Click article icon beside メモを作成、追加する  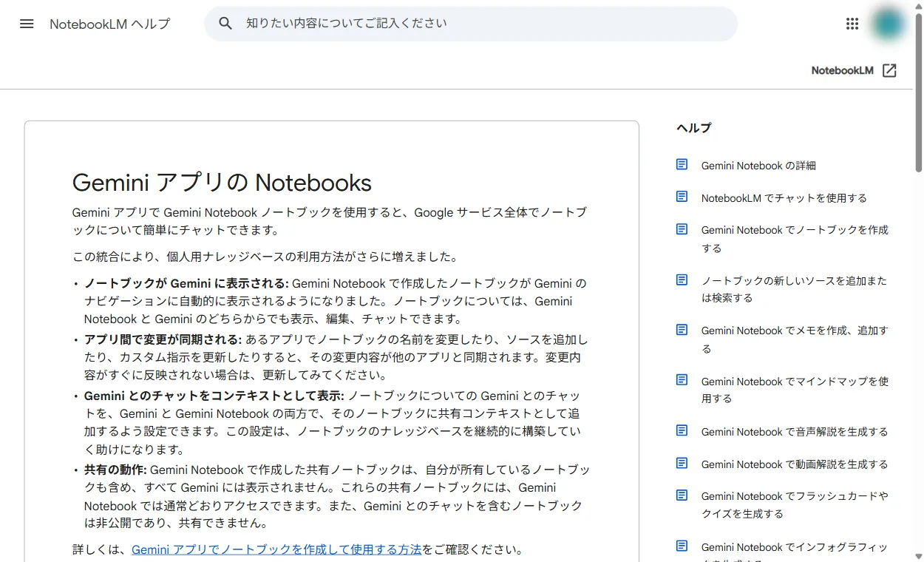click(682, 330)
